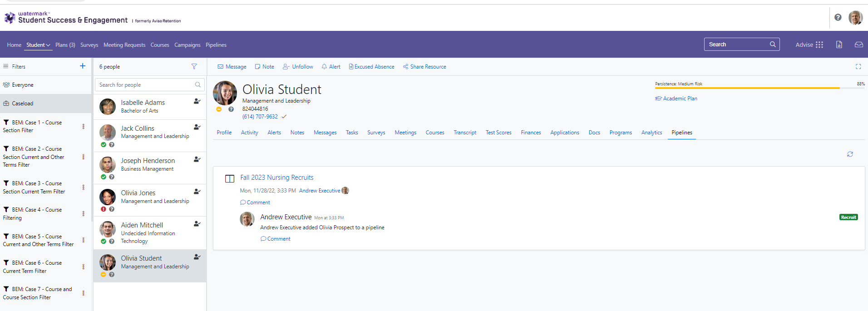Switch to the Profile tab
This screenshot has height=311, width=868.
coord(224,133)
